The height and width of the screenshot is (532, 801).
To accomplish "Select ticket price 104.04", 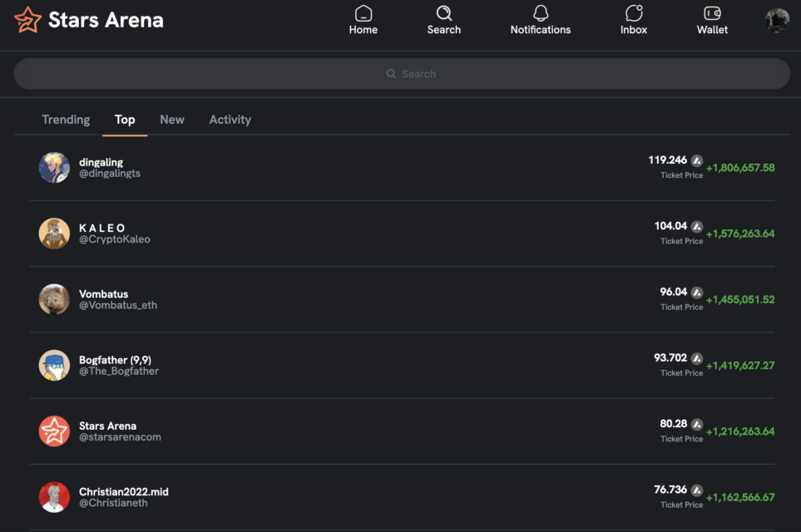I will [x=670, y=226].
